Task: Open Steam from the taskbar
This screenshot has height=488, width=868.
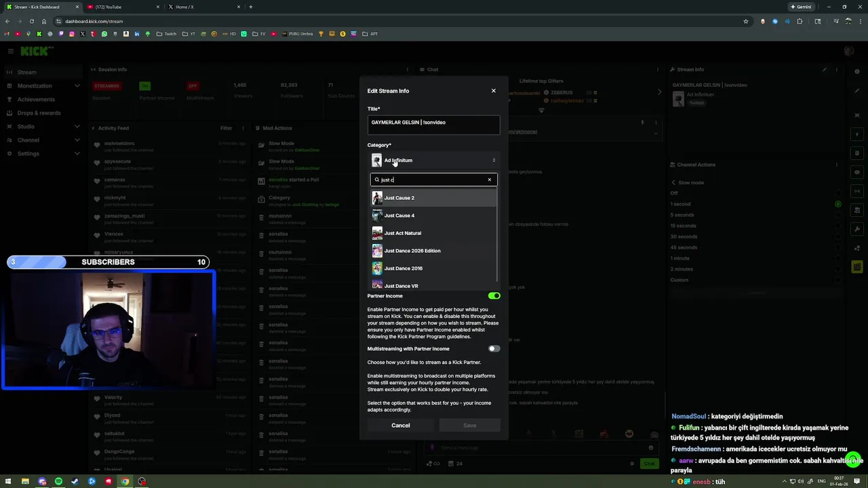Action: point(75,481)
